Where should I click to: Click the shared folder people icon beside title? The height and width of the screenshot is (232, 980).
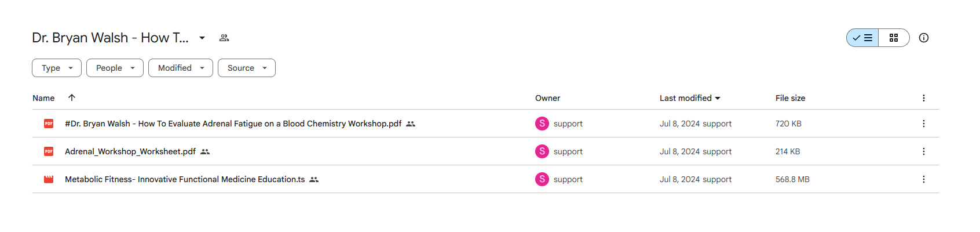[224, 38]
